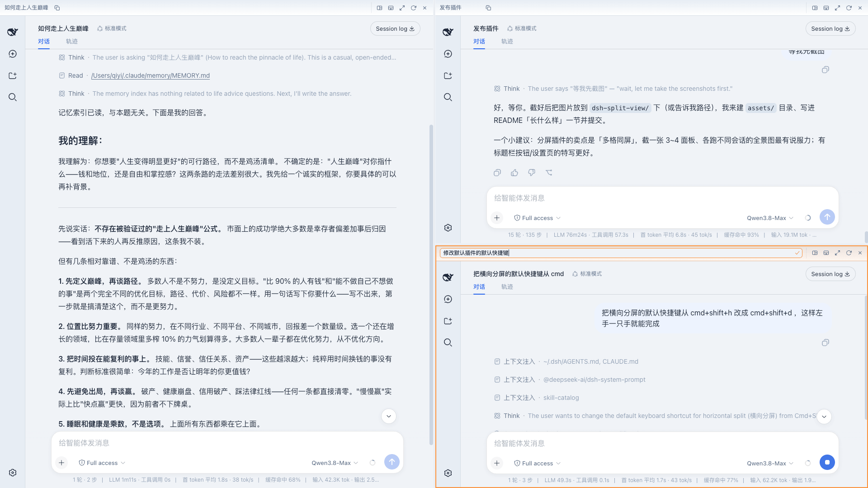Select 对话 tab in bottom-right pane

tap(479, 286)
